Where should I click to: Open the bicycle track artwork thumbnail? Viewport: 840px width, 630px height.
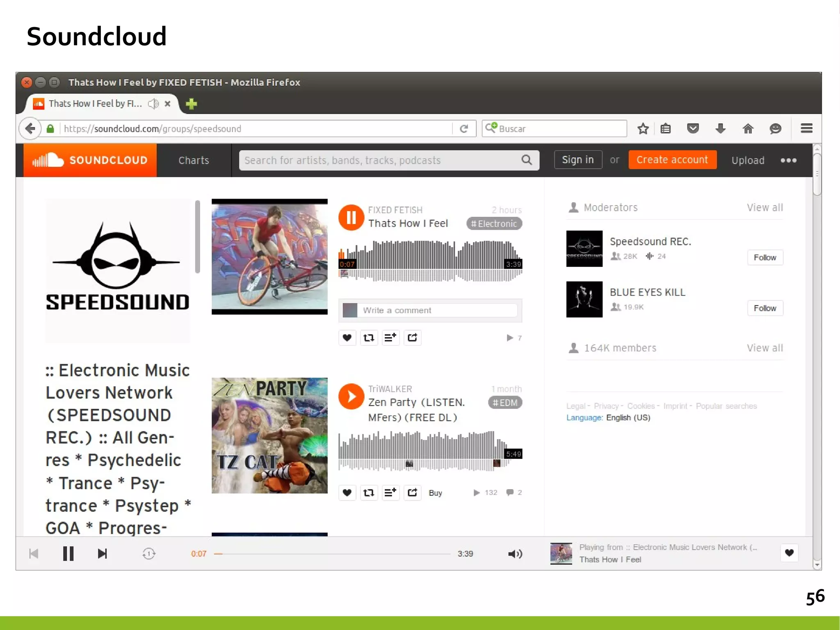coord(269,257)
